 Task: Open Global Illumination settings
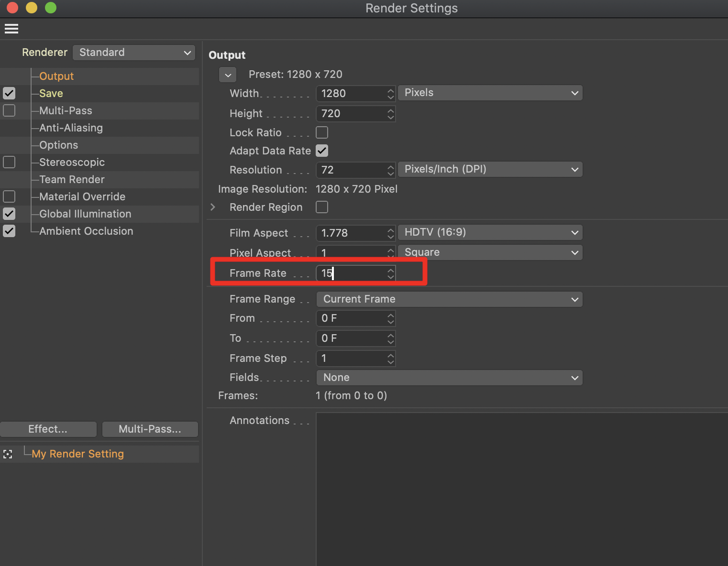pyautogui.click(x=85, y=214)
